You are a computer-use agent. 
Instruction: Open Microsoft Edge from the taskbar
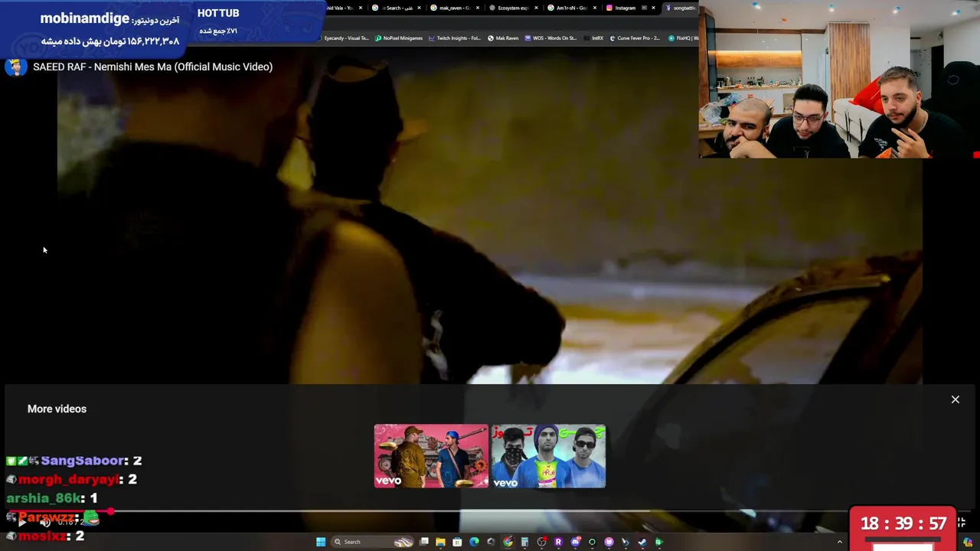[x=474, y=542]
